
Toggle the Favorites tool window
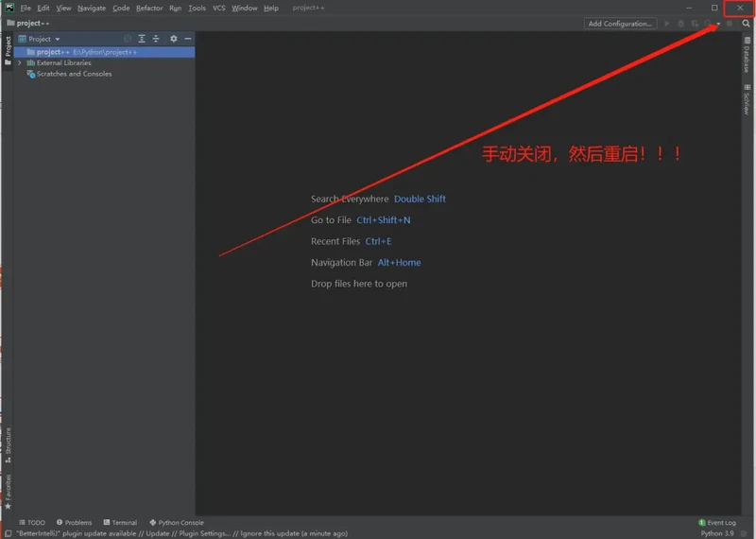click(x=8, y=489)
